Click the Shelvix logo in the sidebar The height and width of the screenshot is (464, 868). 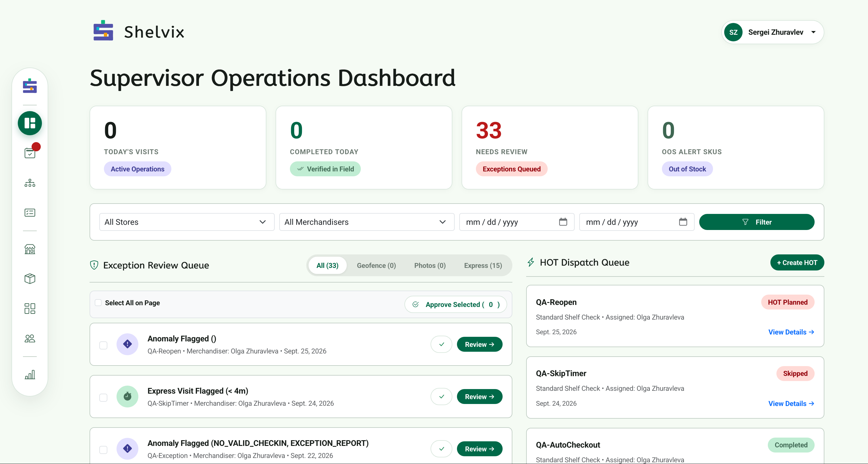[x=30, y=86]
